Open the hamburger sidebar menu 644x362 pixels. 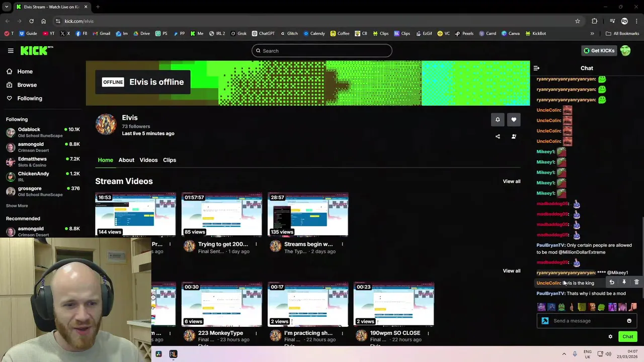11,51
